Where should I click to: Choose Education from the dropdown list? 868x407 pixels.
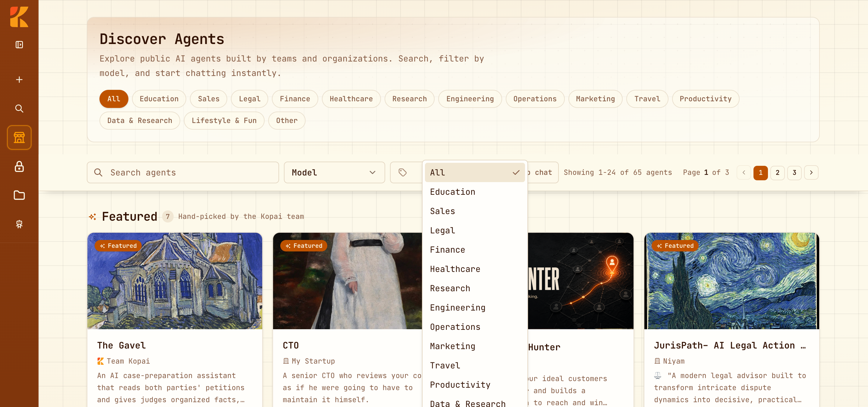(x=474, y=192)
